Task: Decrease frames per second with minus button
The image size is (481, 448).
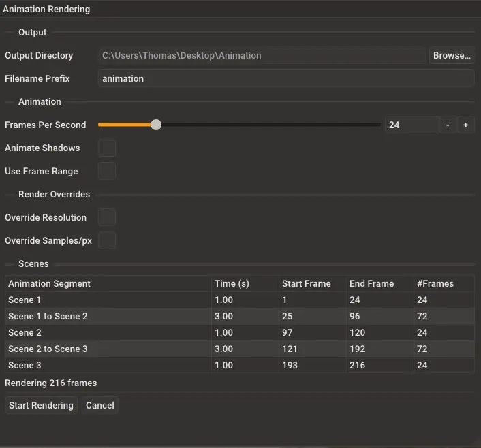Action: coord(448,125)
